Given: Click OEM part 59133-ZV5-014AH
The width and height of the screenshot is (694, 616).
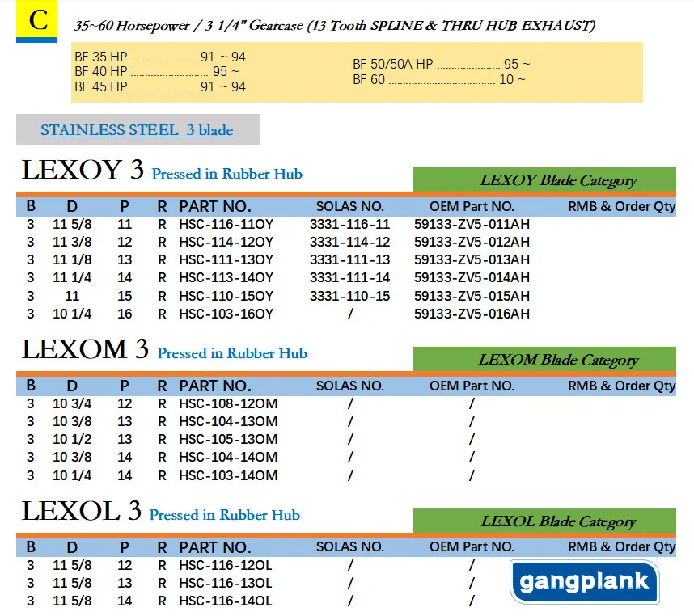Looking at the screenshot, I should 472,277.
